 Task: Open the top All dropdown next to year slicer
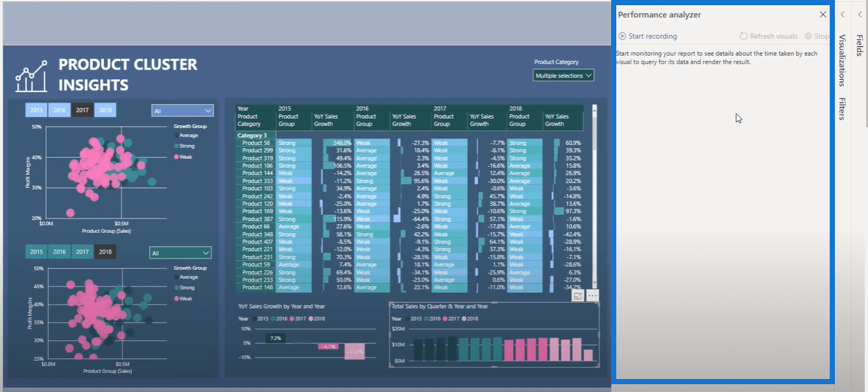pos(182,111)
